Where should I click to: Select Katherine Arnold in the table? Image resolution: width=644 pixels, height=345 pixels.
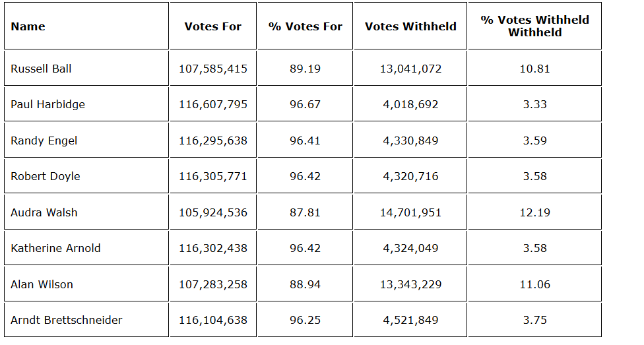(55, 248)
